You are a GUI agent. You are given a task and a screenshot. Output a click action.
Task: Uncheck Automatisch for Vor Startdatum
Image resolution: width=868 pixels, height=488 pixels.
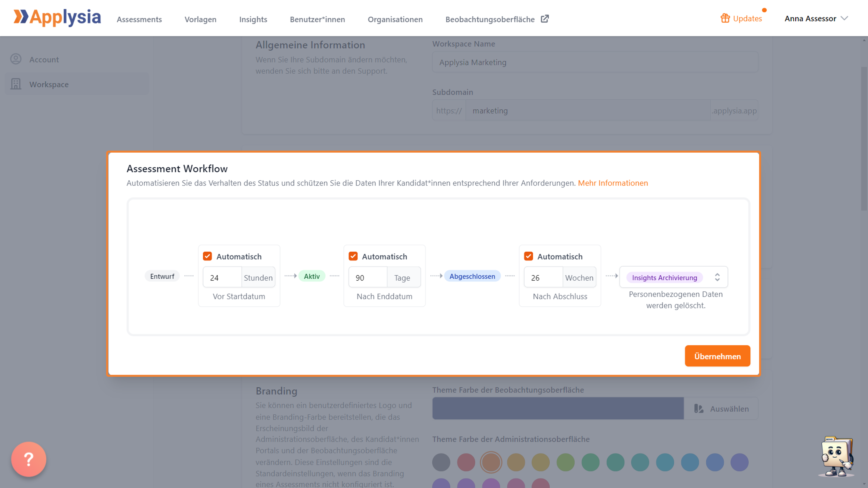(x=207, y=256)
